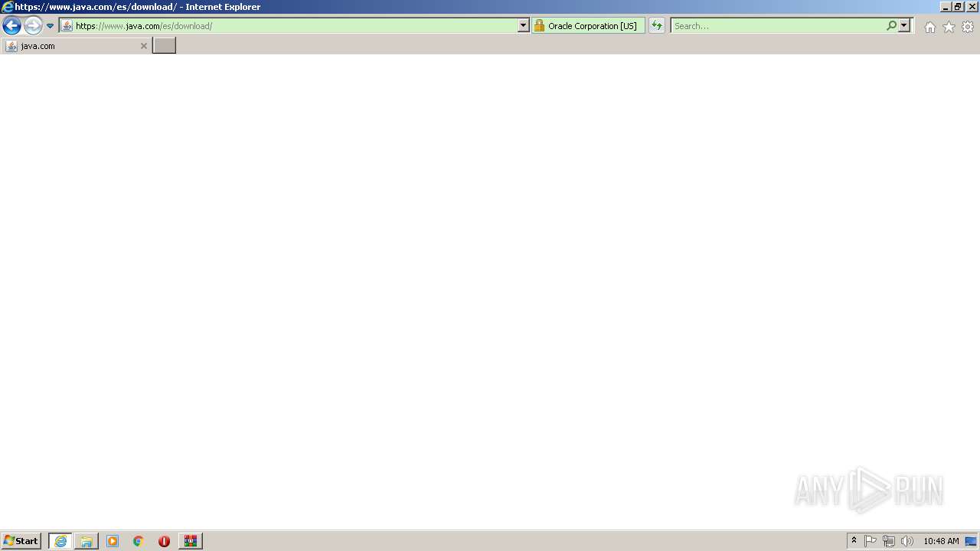
Task: Click the 10:48 AM clock
Action: click(941, 541)
